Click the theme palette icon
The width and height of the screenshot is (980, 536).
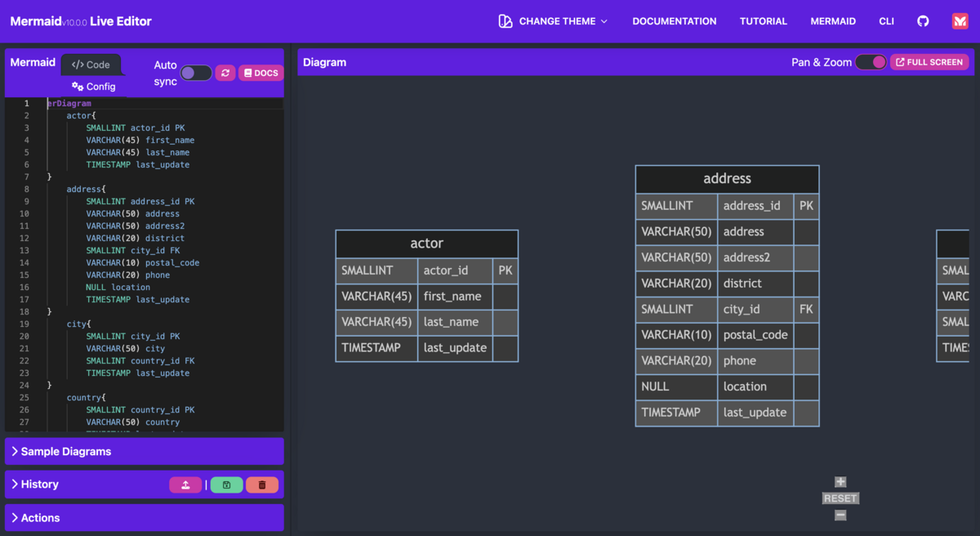tap(506, 21)
